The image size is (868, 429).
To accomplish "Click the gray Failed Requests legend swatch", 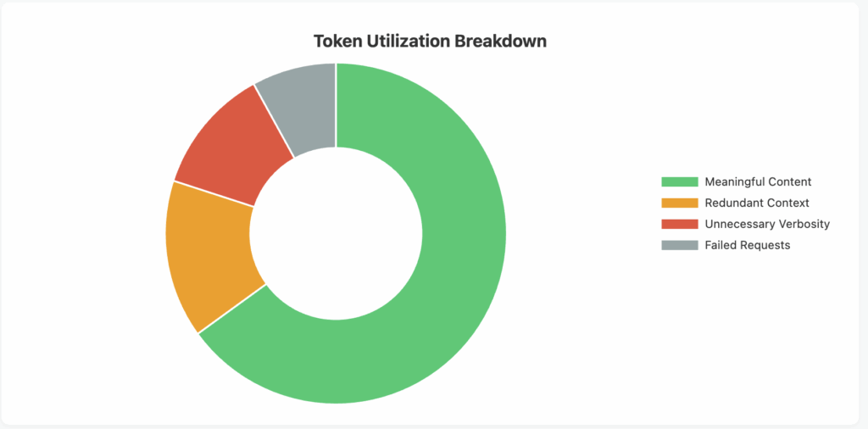I will tap(679, 246).
